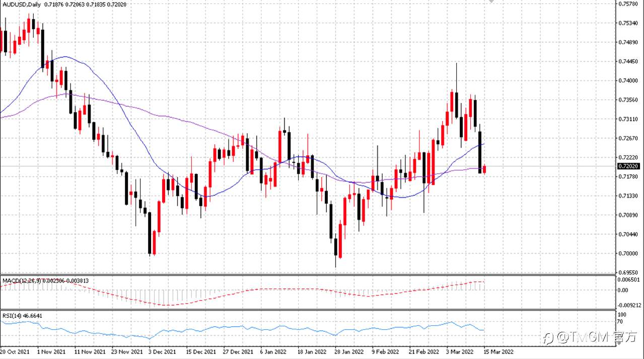Click price axis label 0.74450
The width and height of the screenshot is (644, 359).
pyautogui.click(x=628, y=61)
